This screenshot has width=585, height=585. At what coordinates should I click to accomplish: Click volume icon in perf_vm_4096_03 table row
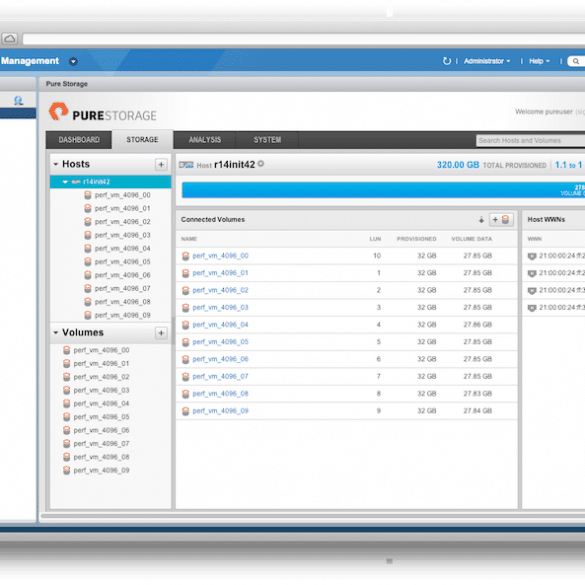[x=185, y=308]
